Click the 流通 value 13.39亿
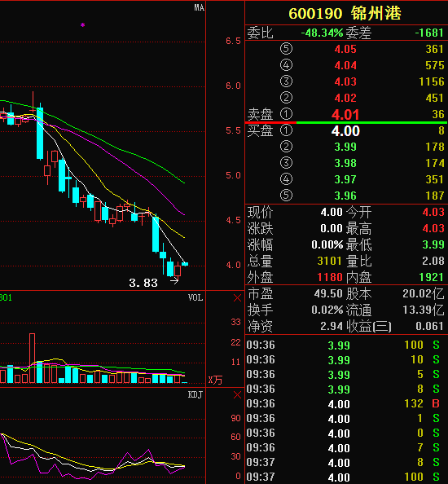Screen dimensions: 448x484 (424, 310)
